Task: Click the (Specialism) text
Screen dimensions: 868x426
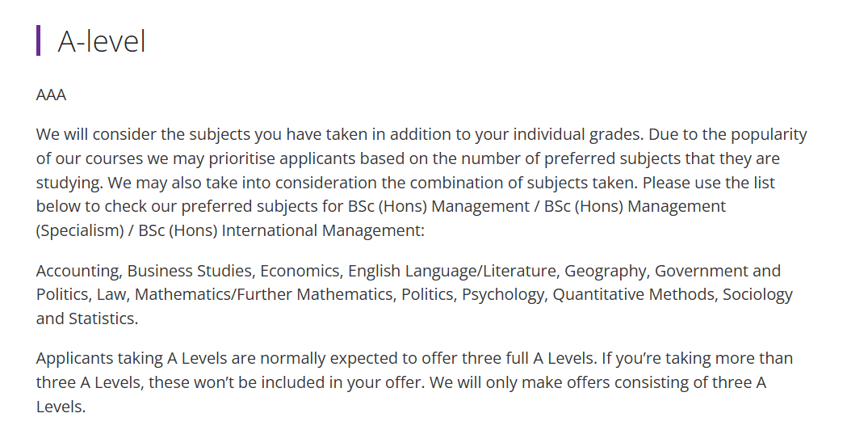Action: point(80,230)
